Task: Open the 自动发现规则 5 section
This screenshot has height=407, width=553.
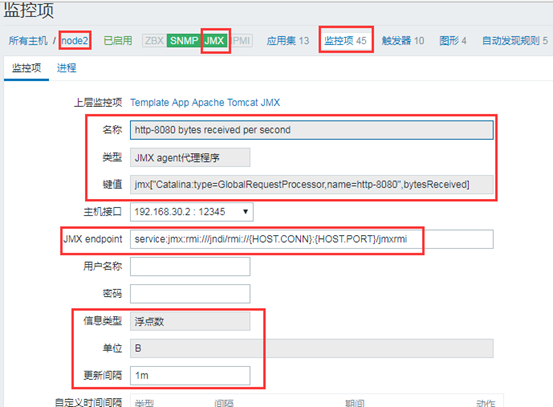Action: click(515, 41)
